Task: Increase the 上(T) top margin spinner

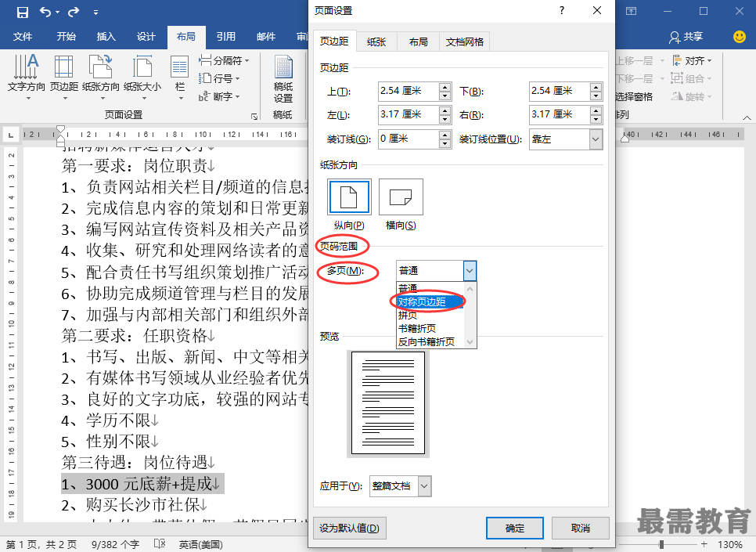Action: click(x=445, y=87)
